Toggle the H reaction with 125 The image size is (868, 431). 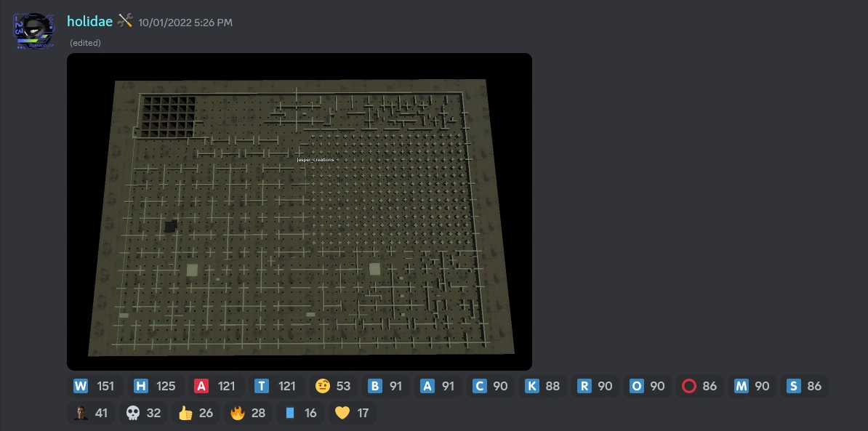point(154,386)
